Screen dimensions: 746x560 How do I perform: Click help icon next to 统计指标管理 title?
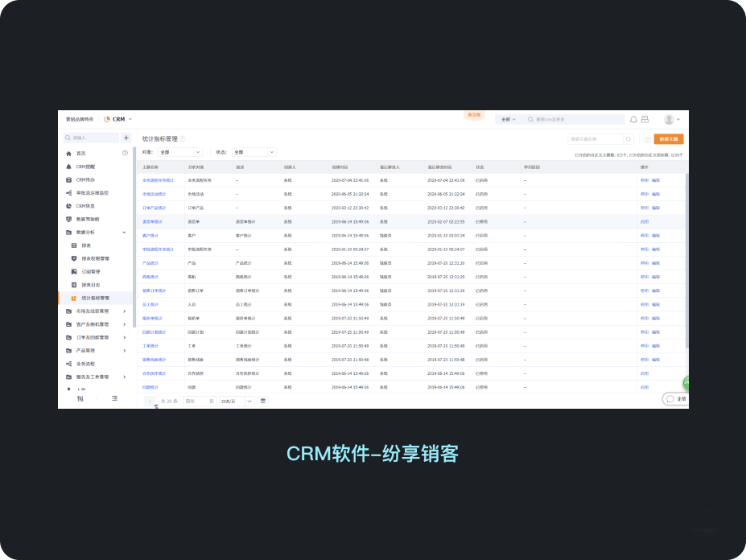point(183,139)
